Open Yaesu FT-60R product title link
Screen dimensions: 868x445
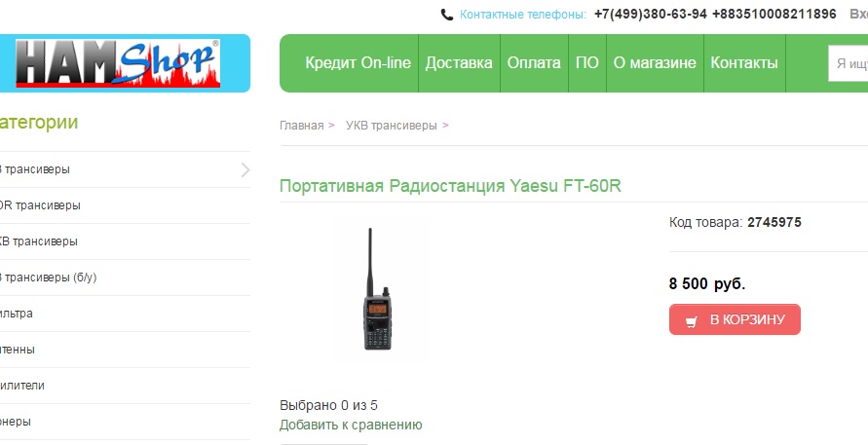[450, 185]
